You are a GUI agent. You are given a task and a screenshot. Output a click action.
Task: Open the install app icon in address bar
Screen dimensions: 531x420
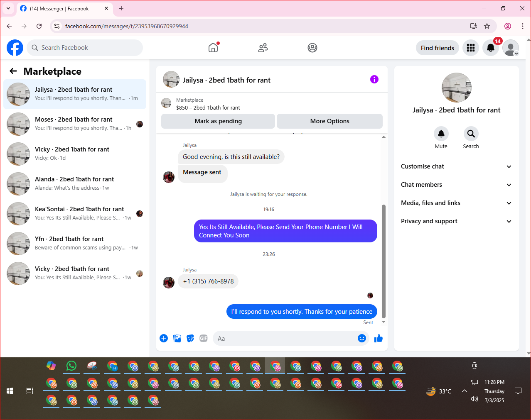click(x=473, y=26)
